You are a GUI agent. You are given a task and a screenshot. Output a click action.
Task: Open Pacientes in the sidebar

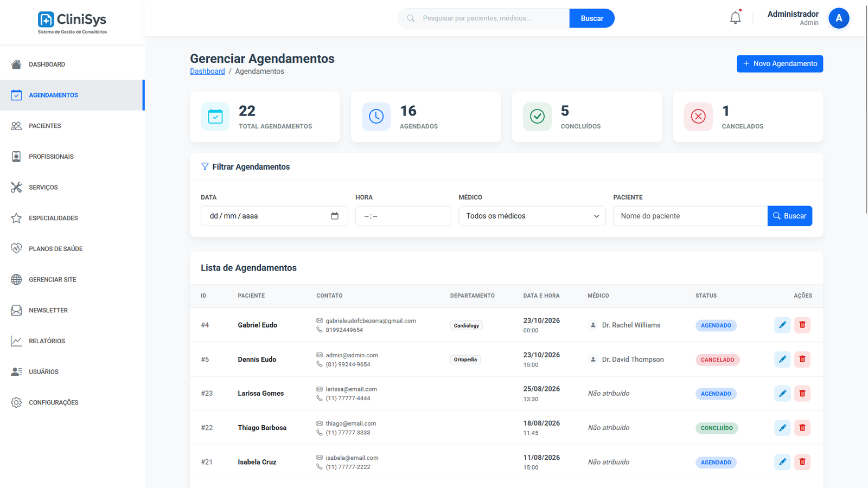coord(45,126)
